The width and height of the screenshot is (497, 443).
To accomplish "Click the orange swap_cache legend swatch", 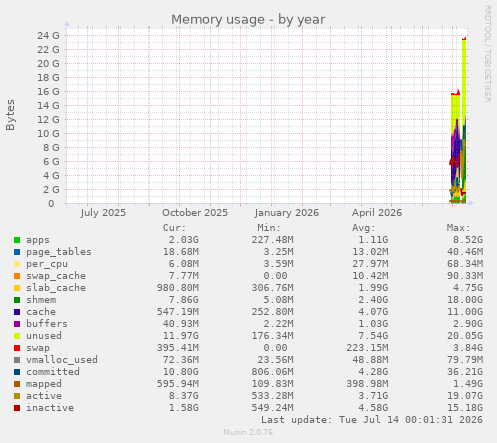I will (17, 276).
